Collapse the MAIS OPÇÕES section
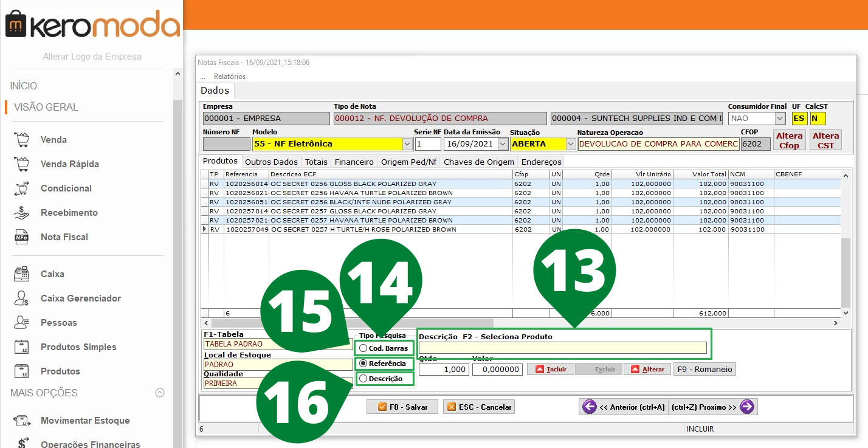 [x=160, y=393]
